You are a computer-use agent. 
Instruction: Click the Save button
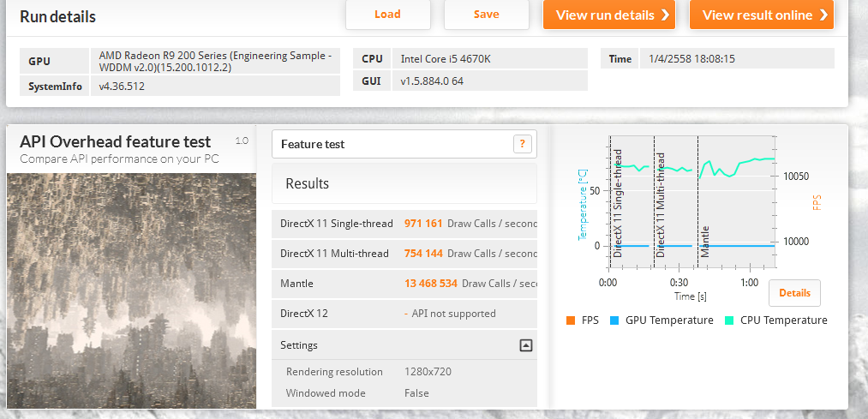(486, 15)
